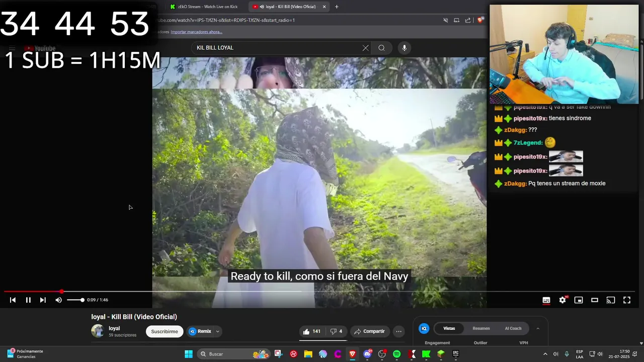Image resolution: width=644 pixels, height=362 pixels.
Task: Skip to the next video
Action: pos(43,300)
